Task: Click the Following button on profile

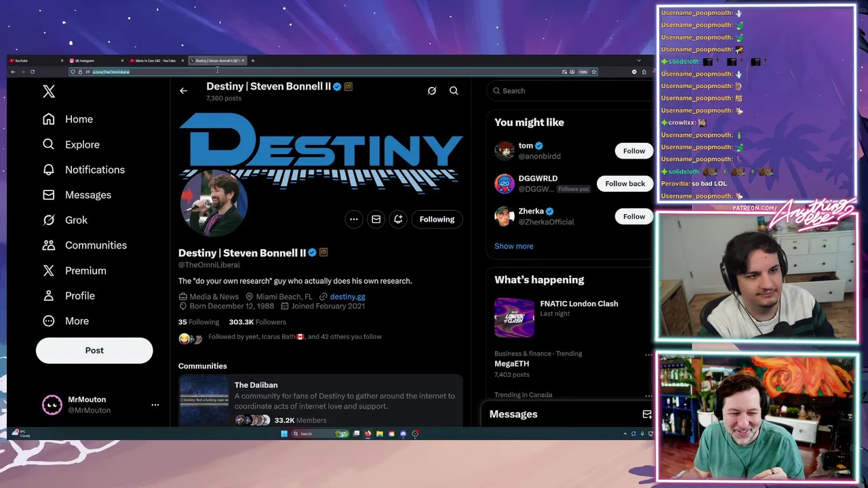Action: click(x=437, y=219)
